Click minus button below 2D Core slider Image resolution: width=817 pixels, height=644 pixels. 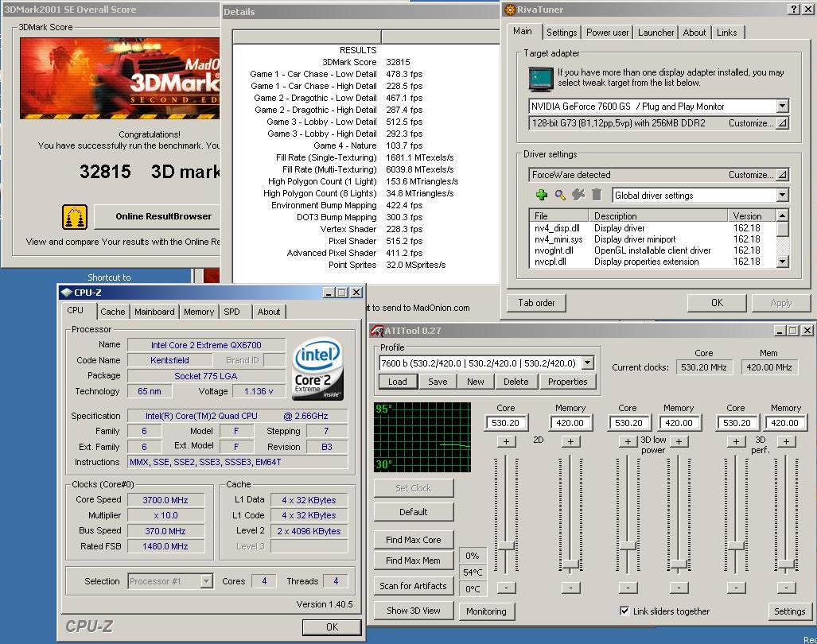click(x=506, y=588)
